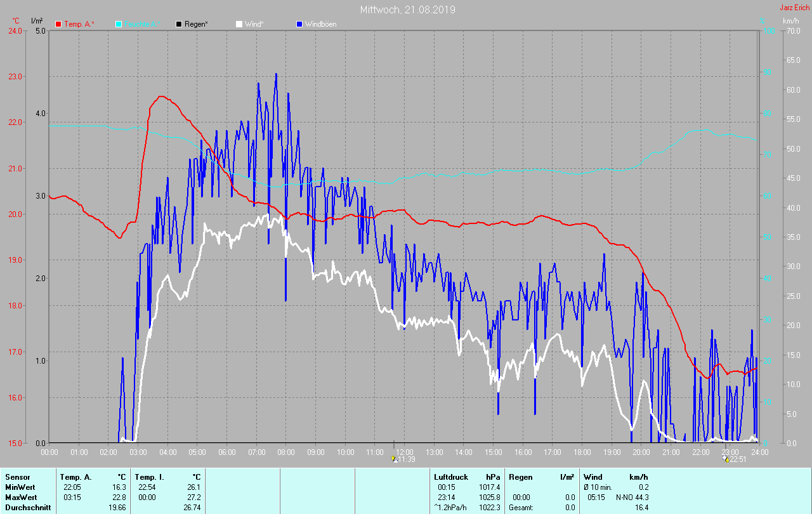Click the minimum pressure value 1017.4
The image size is (812, 514).
(490, 487)
